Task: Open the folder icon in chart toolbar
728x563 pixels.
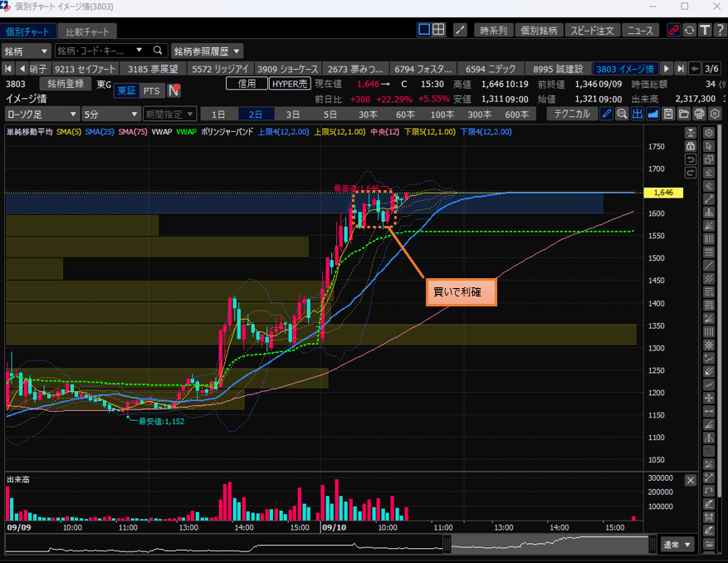Action: 684,114
